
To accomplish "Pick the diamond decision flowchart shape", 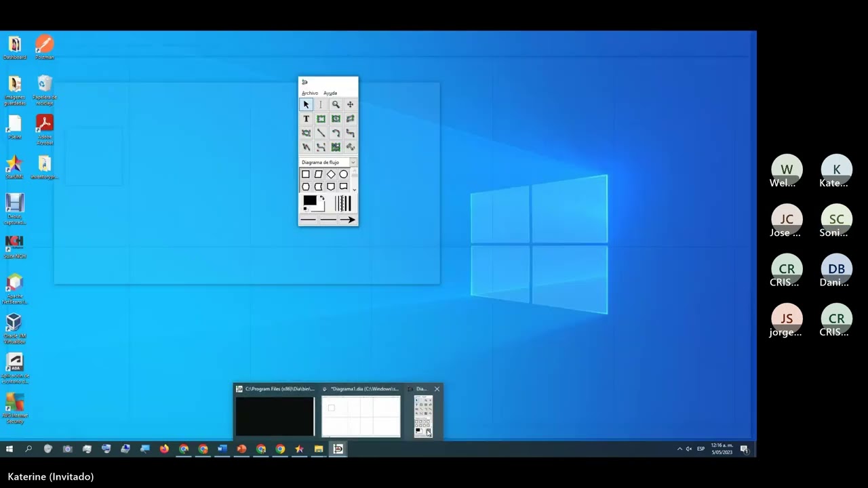I will pos(331,174).
